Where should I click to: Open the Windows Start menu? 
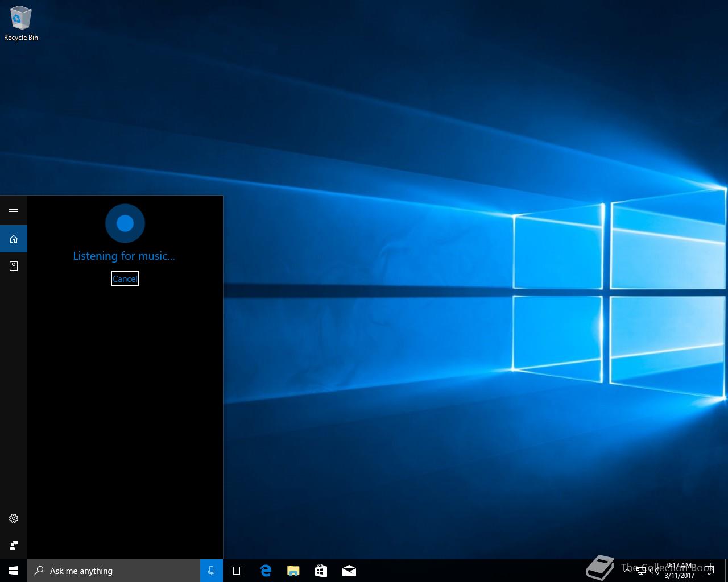[14, 571]
